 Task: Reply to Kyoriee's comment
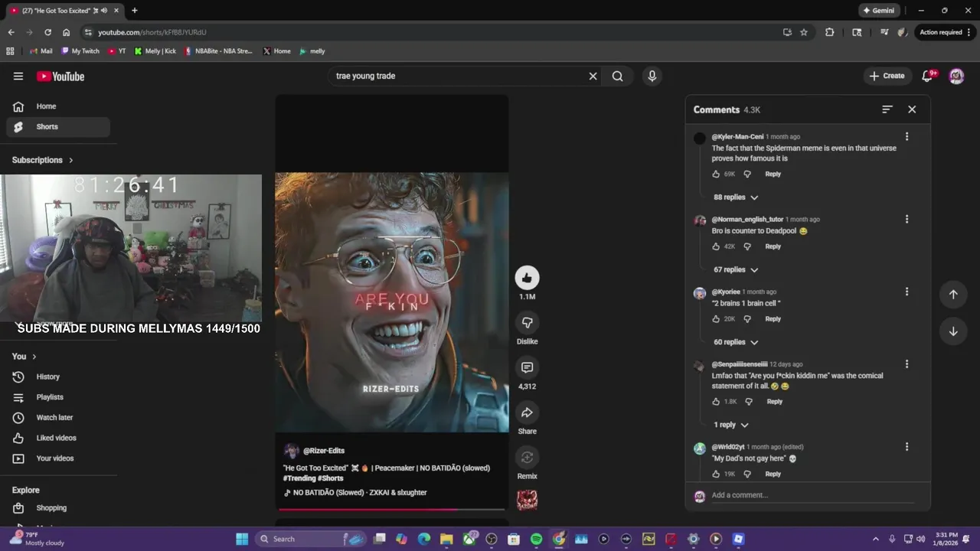[773, 319]
